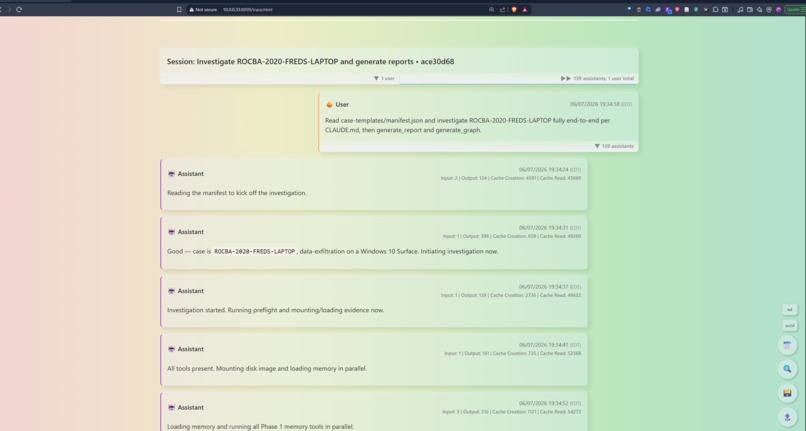Viewport: 806px width, 431px height.
Task: Click timestamp 19:34:41 on the assistant message
Action: [x=549, y=345]
